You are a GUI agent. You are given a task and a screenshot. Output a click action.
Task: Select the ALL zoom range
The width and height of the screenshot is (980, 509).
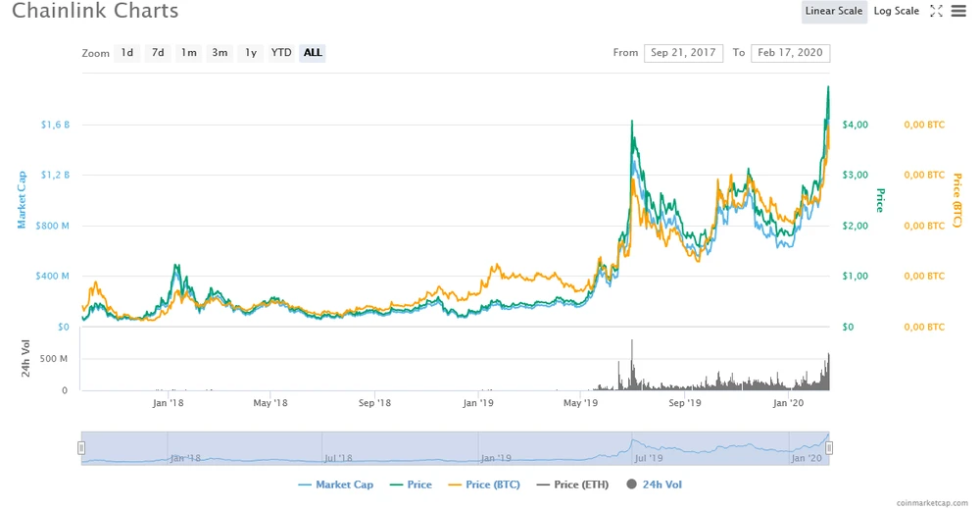(313, 53)
